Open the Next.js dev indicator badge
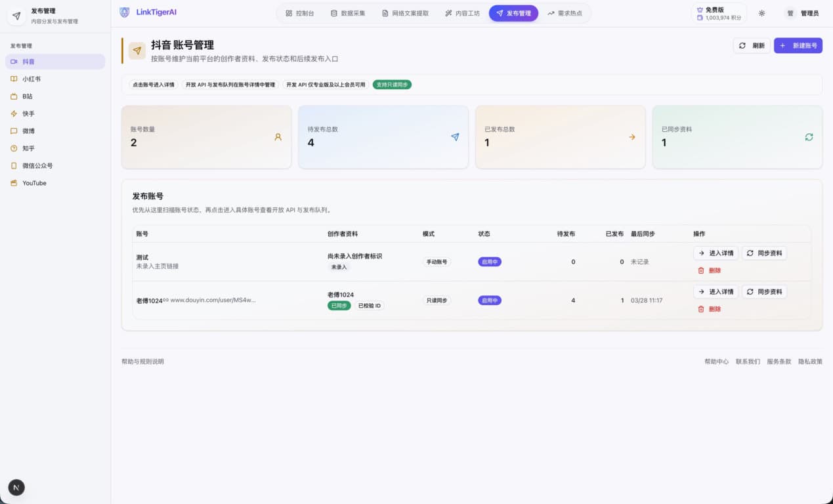The image size is (833, 504). pyautogui.click(x=16, y=487)
